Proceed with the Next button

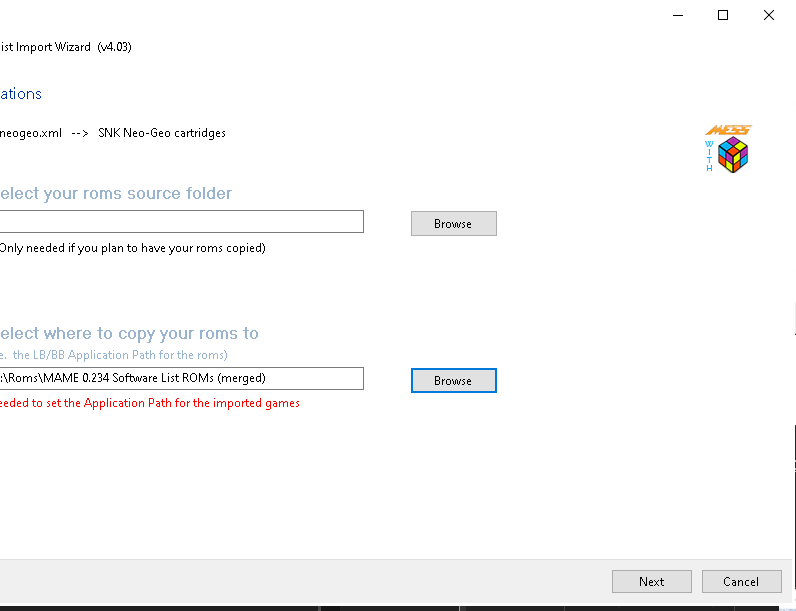coord(651,582)
